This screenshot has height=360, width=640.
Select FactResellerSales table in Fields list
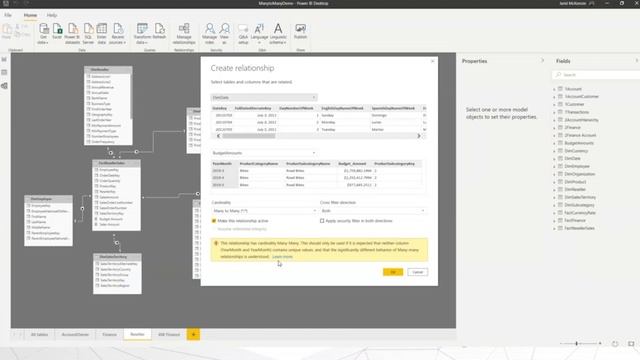point(579,228)
